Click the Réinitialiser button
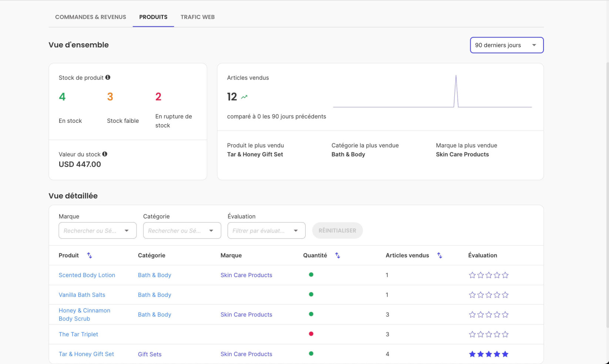Image resolution: width=609 pixels, height=364 pixels. tap(337, 230)
